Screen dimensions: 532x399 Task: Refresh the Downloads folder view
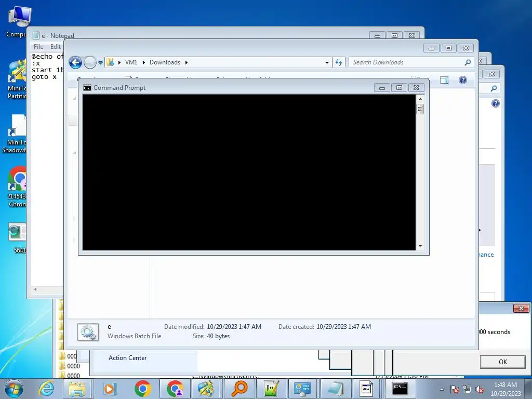pos(339,62)
